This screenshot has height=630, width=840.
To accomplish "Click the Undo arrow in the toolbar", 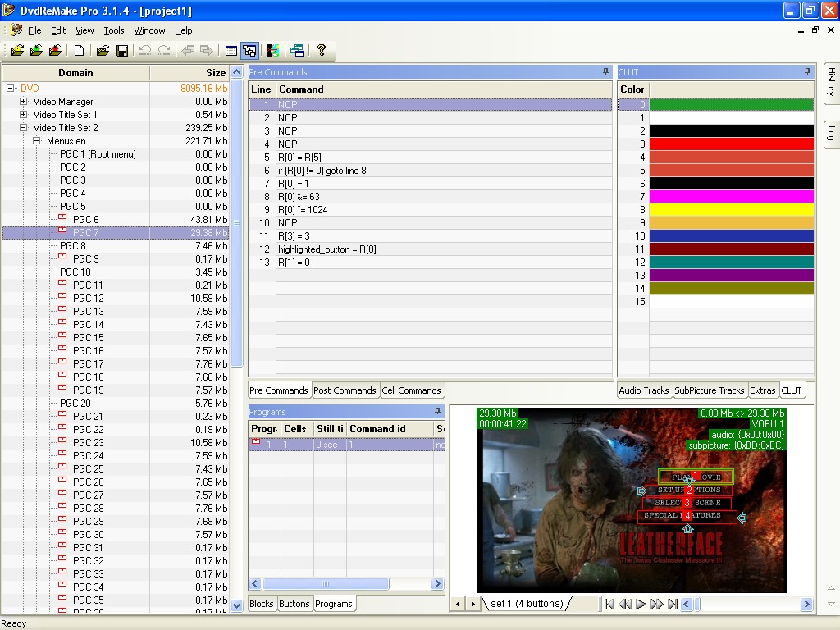I will tap(144, 50).
